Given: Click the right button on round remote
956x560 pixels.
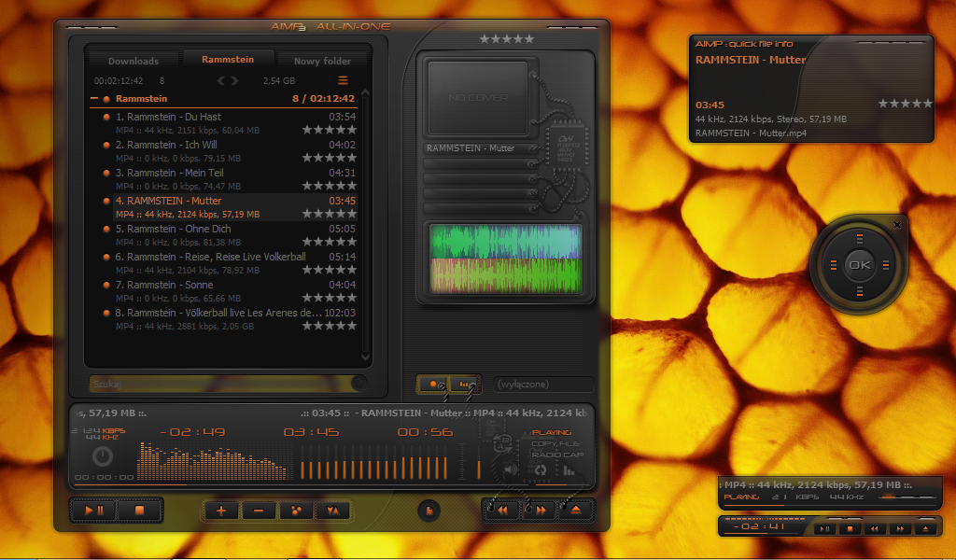Looking at the screenshot, I should [886, 265].
